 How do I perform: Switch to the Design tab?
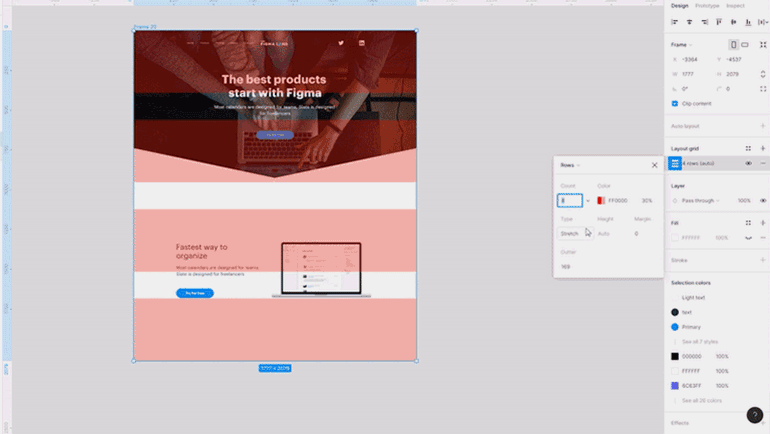click(680, 6)
